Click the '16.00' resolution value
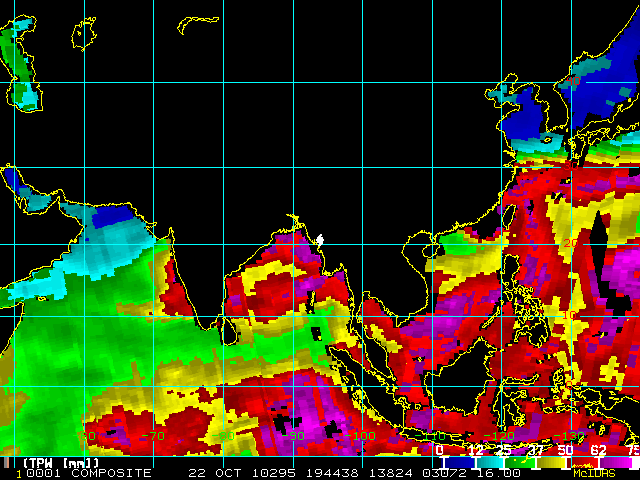 click(x=499, y=473)
